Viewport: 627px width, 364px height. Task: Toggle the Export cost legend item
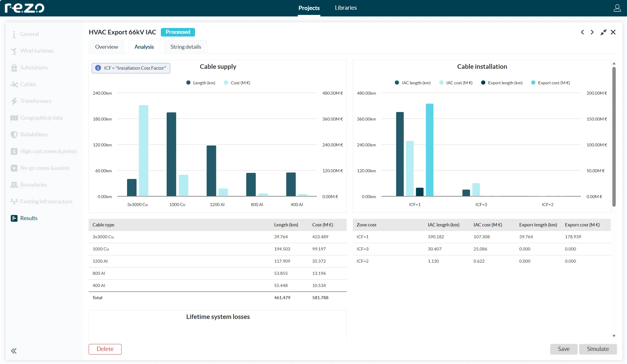point(550,82)
